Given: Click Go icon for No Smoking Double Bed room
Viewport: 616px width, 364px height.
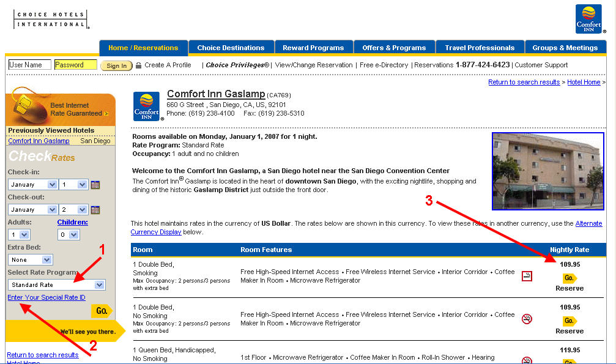Looking at the screenshot, I should (x=570, y=321).
